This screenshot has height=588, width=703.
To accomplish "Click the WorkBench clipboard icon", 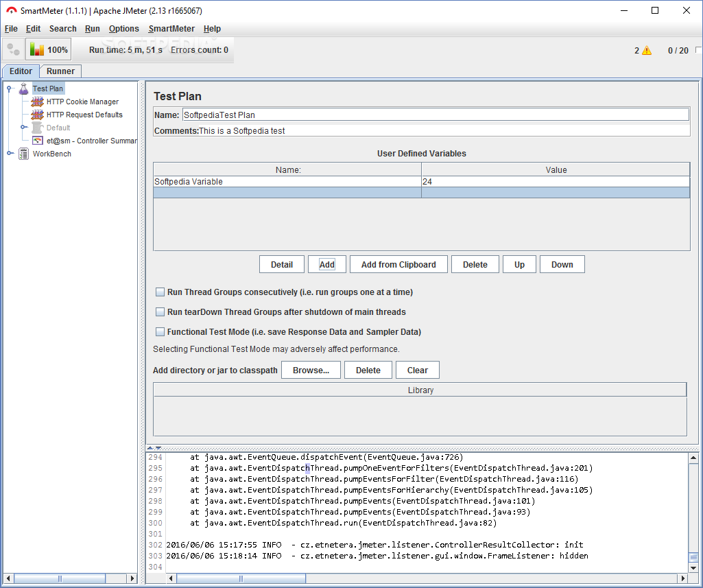I will pyautogui.click(x=24, y=154).
